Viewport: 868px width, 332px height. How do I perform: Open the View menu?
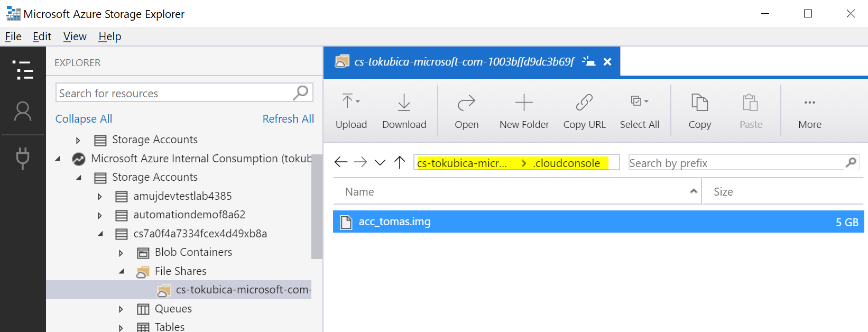point(75,36)
